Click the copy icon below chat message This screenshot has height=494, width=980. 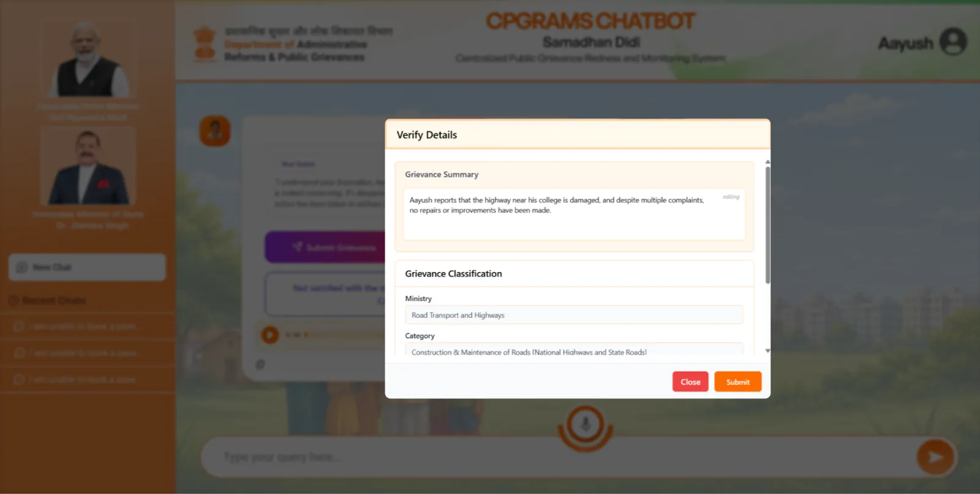point(260,365)
